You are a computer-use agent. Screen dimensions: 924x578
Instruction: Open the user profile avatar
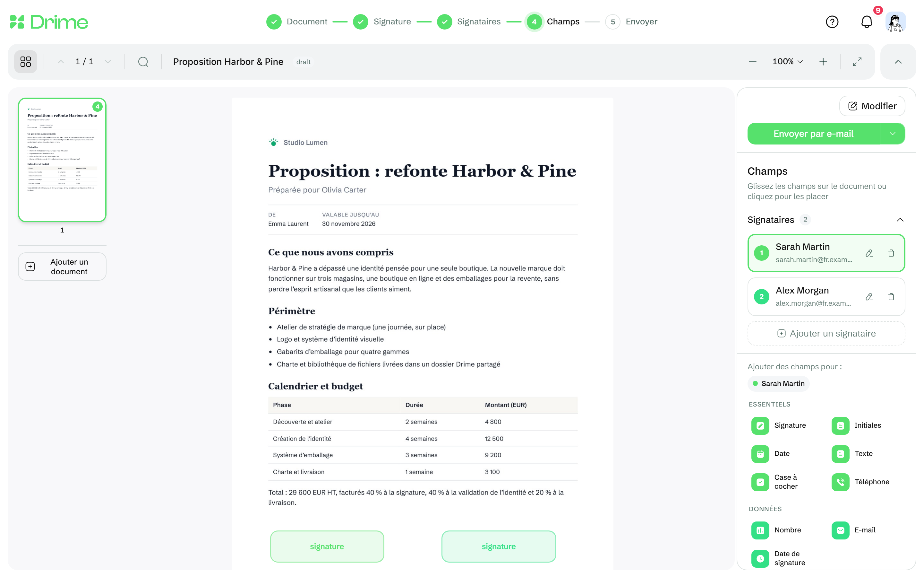[x=895, y=22]
